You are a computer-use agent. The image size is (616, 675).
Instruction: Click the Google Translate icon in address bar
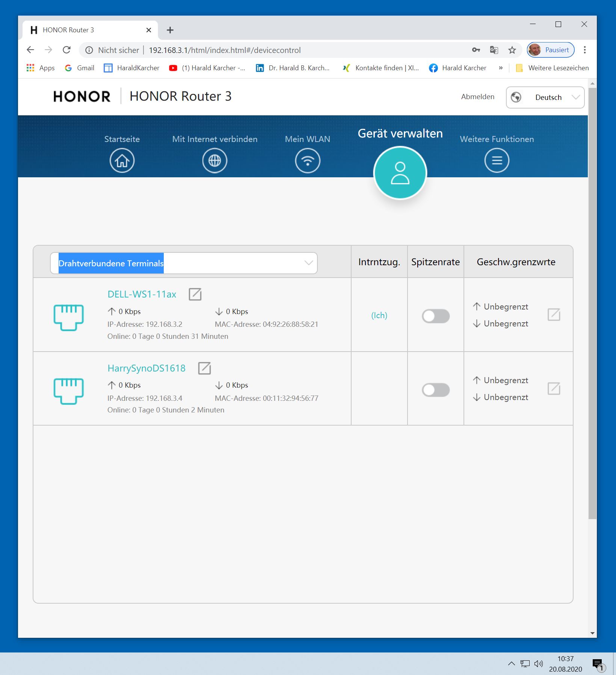click(494, 50)
